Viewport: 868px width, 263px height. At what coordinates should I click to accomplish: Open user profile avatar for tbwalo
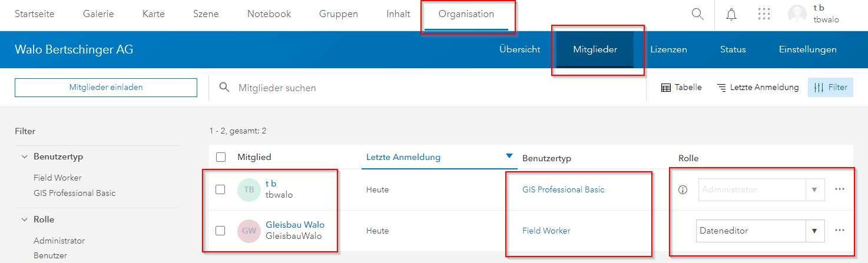[797, 15]
